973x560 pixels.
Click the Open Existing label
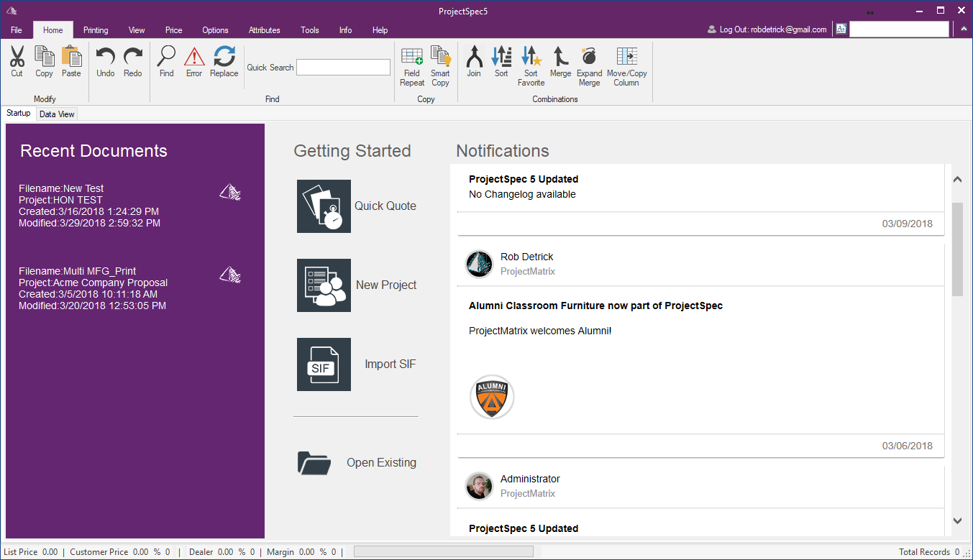[381, 462]
